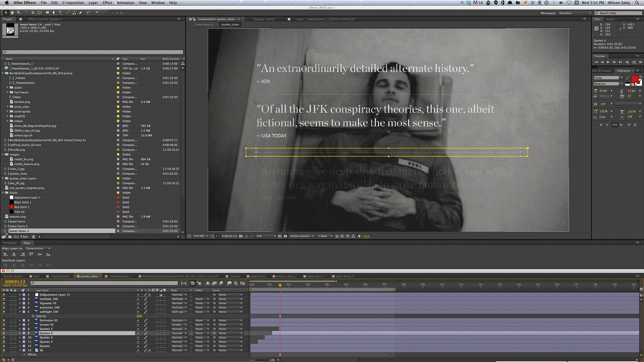Select the Hand tool
This screenshot has height=362, width=644.
(x=12, y=13)
